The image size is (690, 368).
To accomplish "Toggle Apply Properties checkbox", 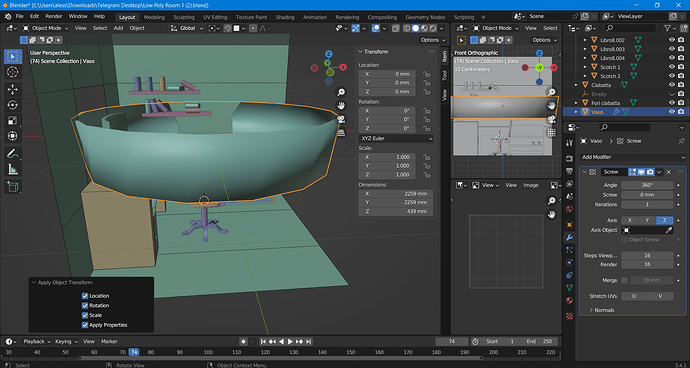I will 85,325.
